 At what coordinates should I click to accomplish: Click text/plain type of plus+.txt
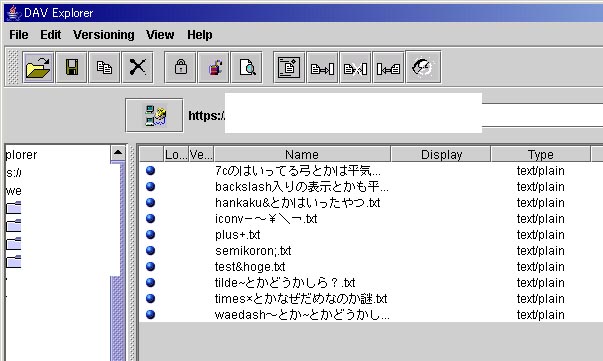coord(540,235)
